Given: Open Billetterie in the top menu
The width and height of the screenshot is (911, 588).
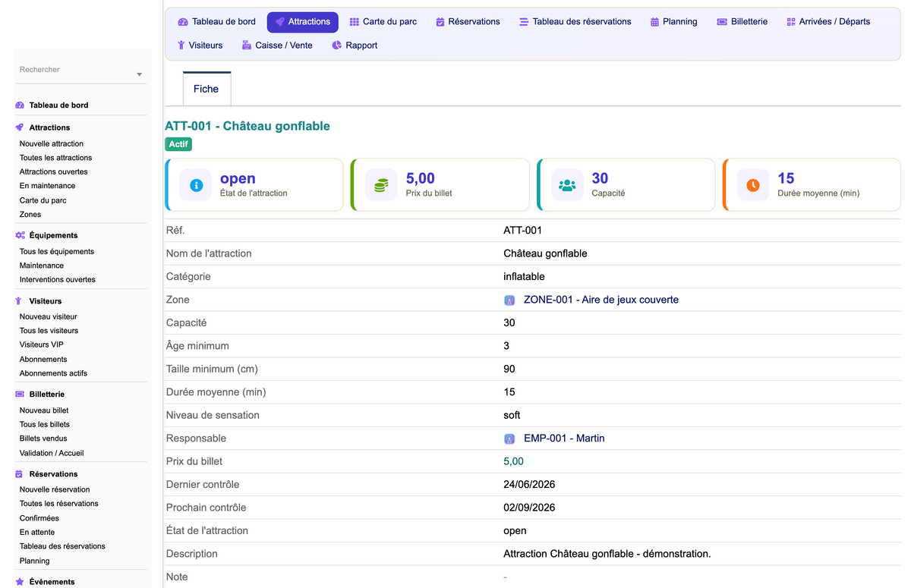Looking at the screenshot, I should coord(742,22).
